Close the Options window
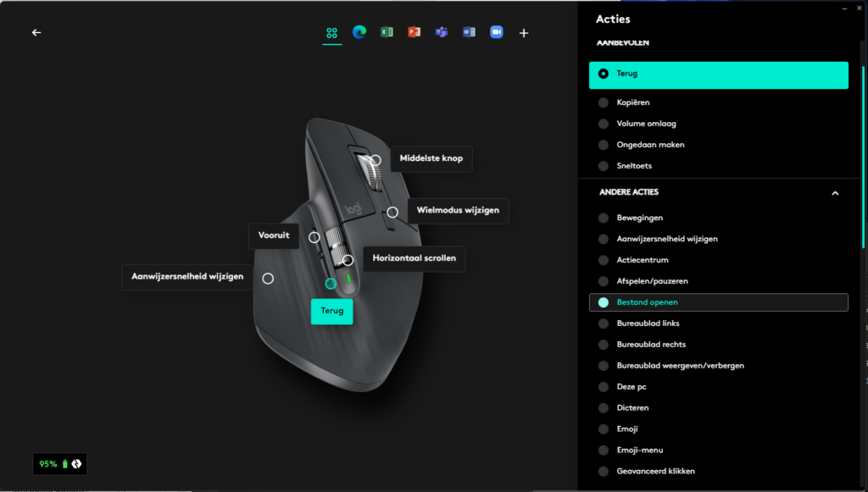868x492 pixels. point(860,8)
